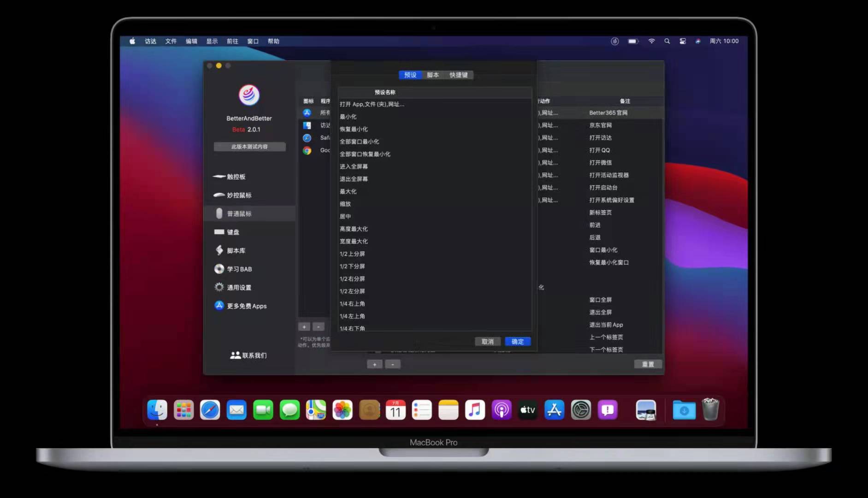Open Photos from the Dock
Image resolution: width=868 pixels, height=498 pixels.
(x=342, y=409)
